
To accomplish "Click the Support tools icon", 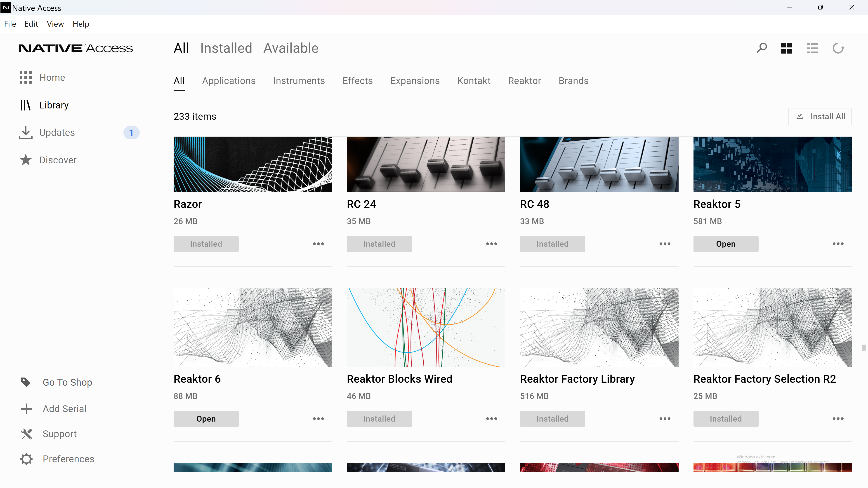I will [26, 434].
